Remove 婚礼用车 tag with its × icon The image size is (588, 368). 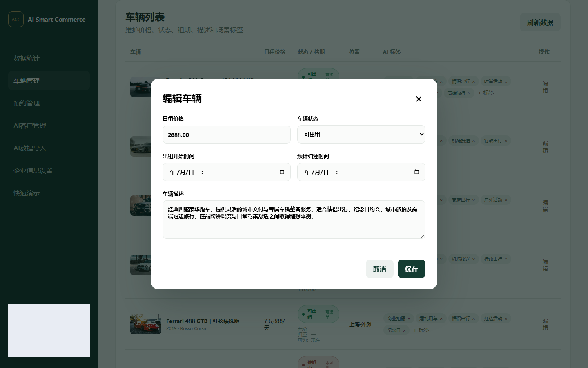[441, 319]
